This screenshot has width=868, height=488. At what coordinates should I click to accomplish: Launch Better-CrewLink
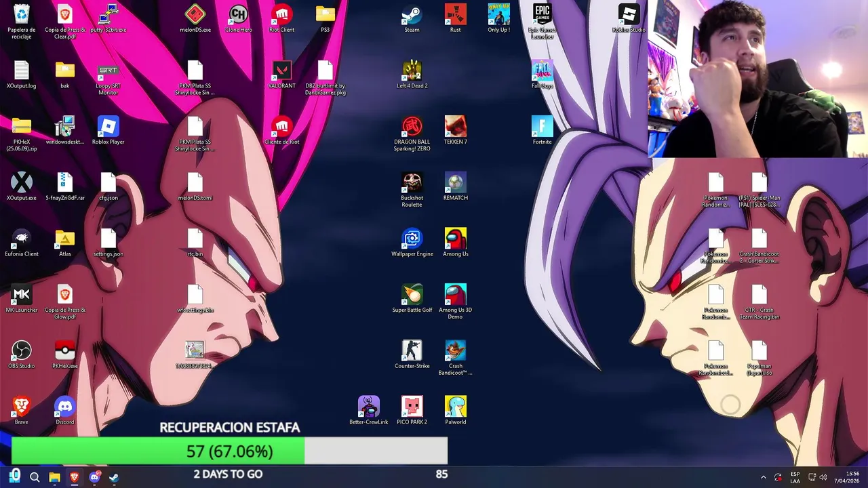coord(368,411)
